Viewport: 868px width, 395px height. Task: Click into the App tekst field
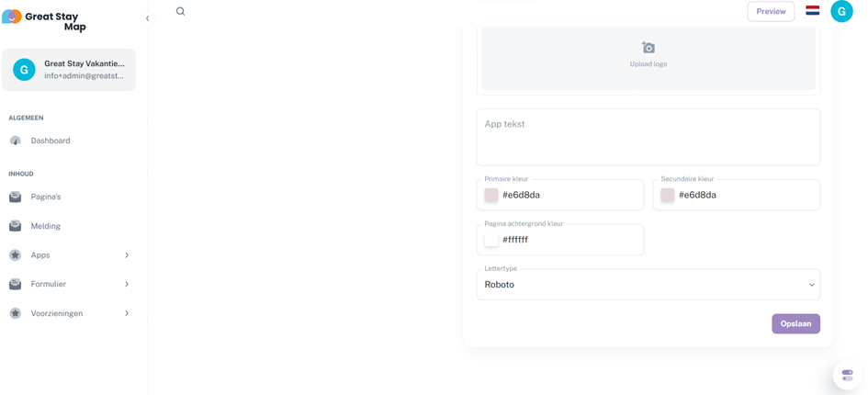pos(648,138)
